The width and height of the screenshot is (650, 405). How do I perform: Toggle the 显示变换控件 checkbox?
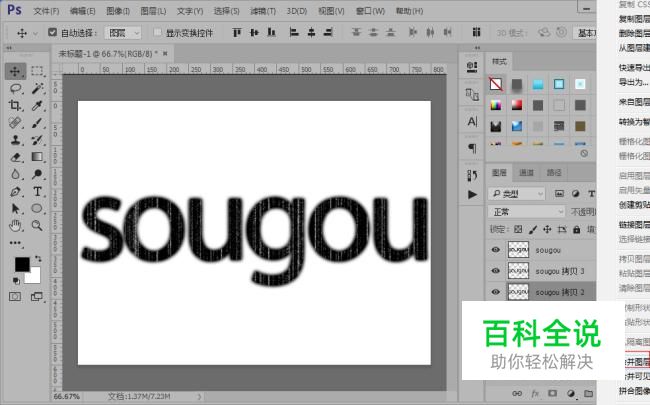pyautogui.click(x=157, y=32)
